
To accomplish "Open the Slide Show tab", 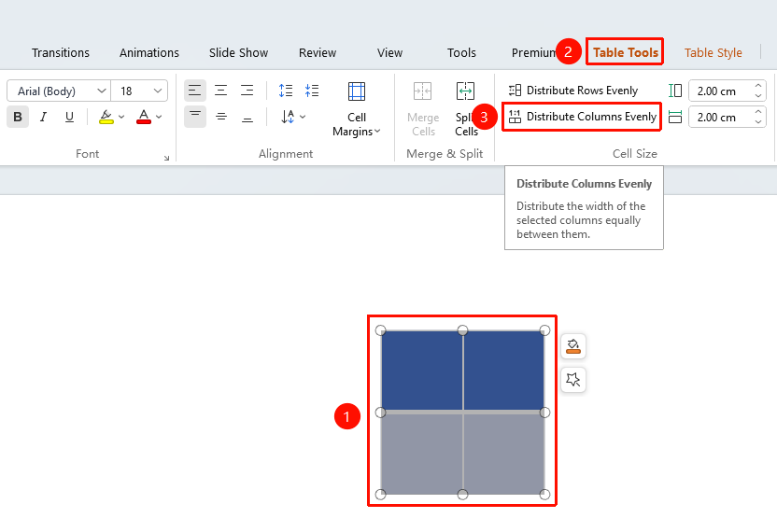I will point(238,52).
